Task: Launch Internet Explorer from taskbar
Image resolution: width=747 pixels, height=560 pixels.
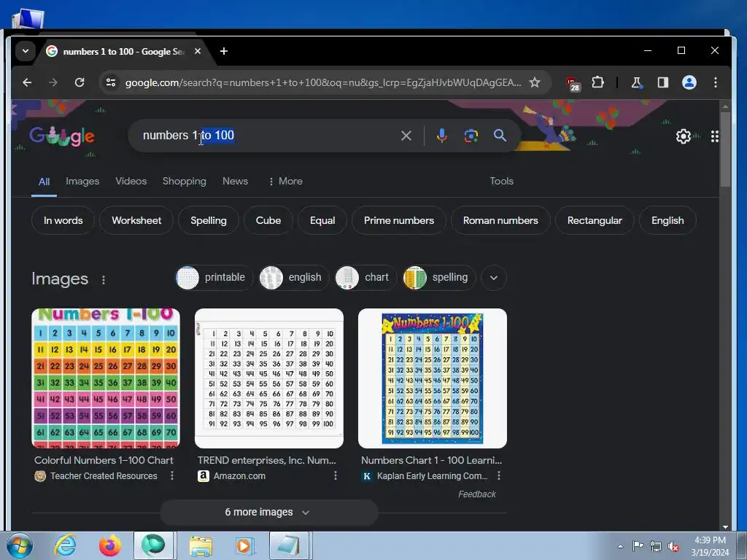Action: [x=65, y=545]
